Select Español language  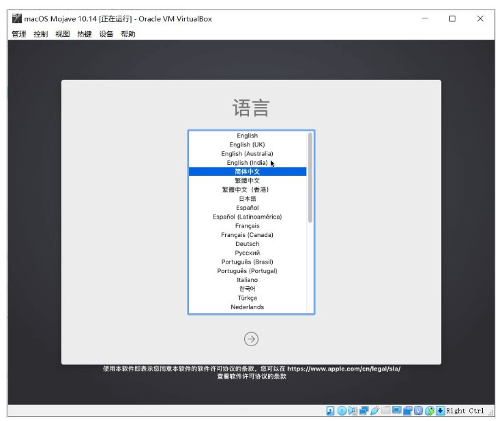(x=247, y=208)
